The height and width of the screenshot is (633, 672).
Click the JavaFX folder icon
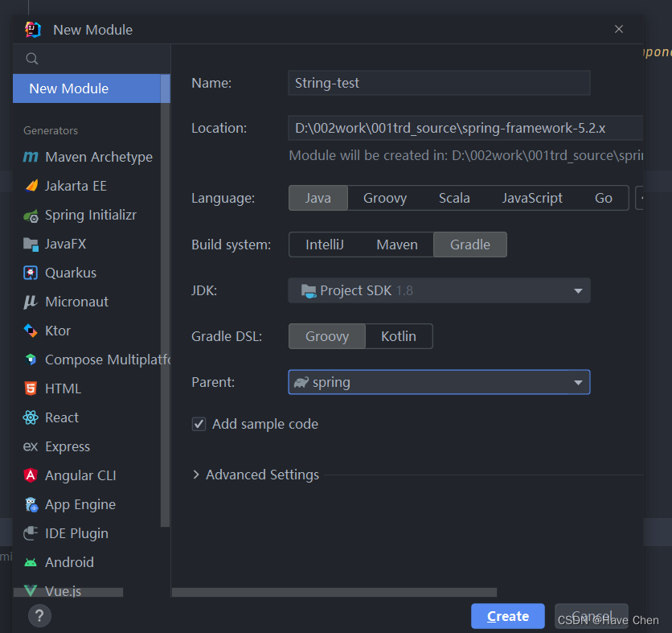tap(31, 244)
